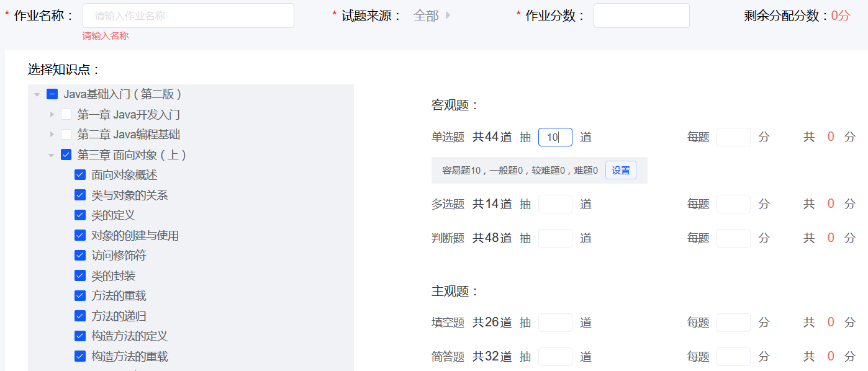868x371 pixels.
Task: Toggle the Java基础入门（第二版） root checkbox
Action: (x=53, y=94)
